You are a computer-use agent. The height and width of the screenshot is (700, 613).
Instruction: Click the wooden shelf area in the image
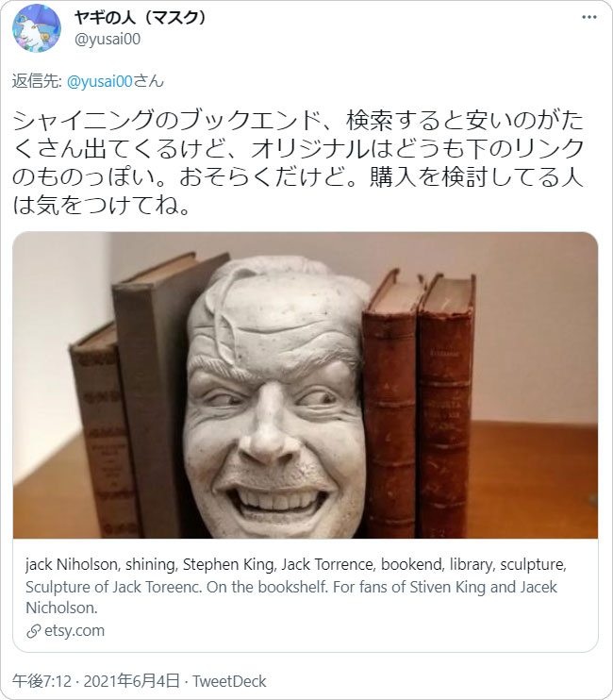[x=536, y=480]
